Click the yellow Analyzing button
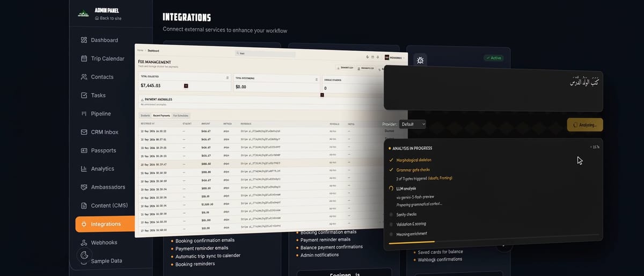Viewport: 644px width, 276px height. click(x=584, y=125)
